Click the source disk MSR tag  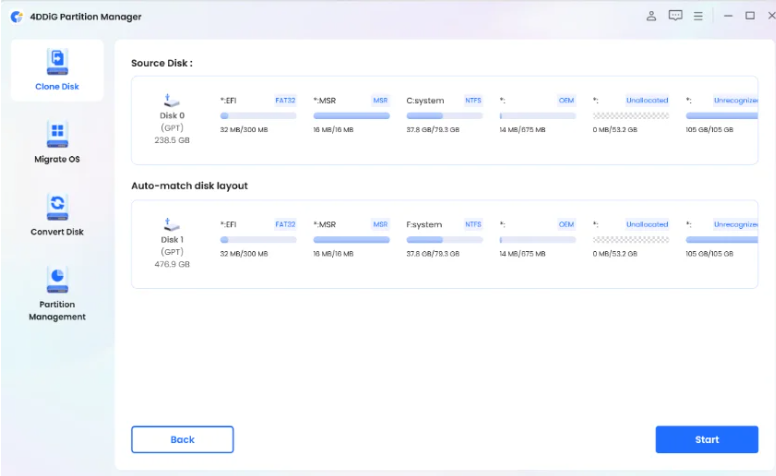coord(380,100)
